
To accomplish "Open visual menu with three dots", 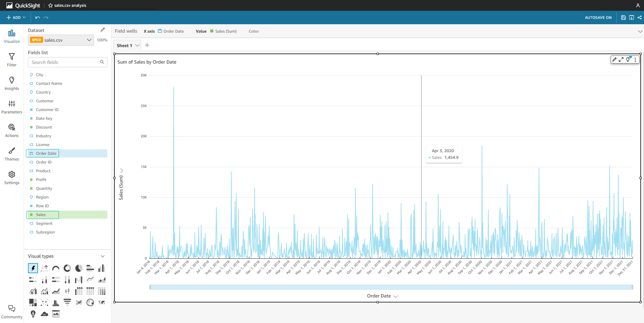I will (x=635, y=60).
